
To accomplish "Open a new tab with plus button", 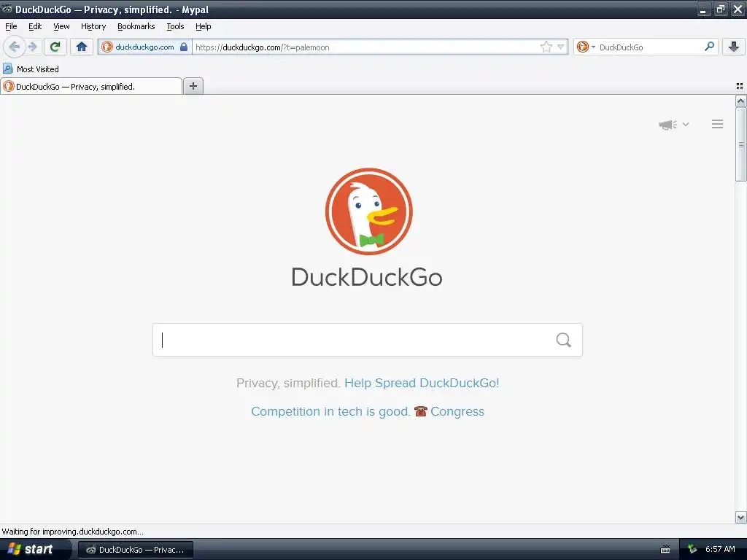I will click(193, 86).
